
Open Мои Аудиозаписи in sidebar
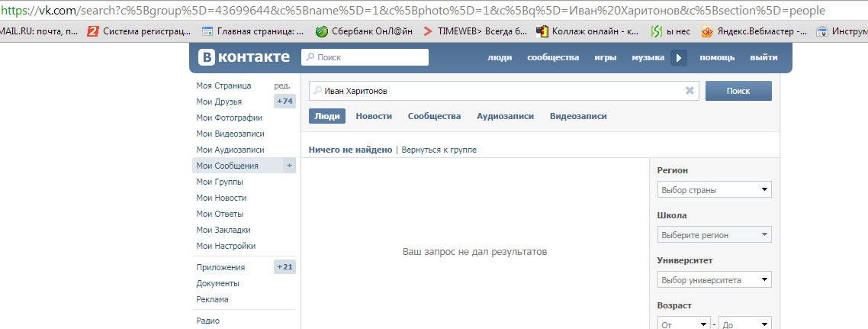click(x=230, y=150)
